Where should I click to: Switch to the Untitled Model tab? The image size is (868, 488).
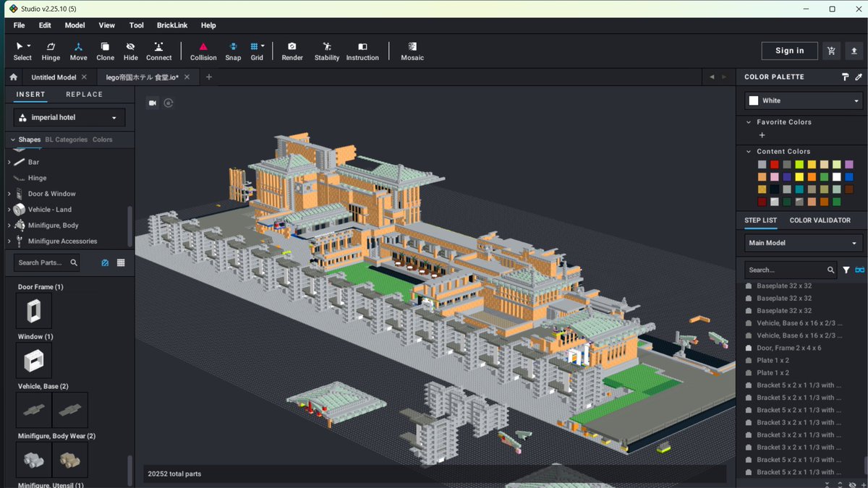(54, 77)
